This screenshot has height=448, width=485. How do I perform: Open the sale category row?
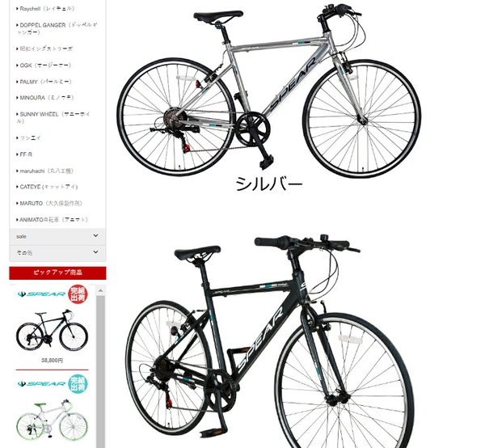[57, 236]
